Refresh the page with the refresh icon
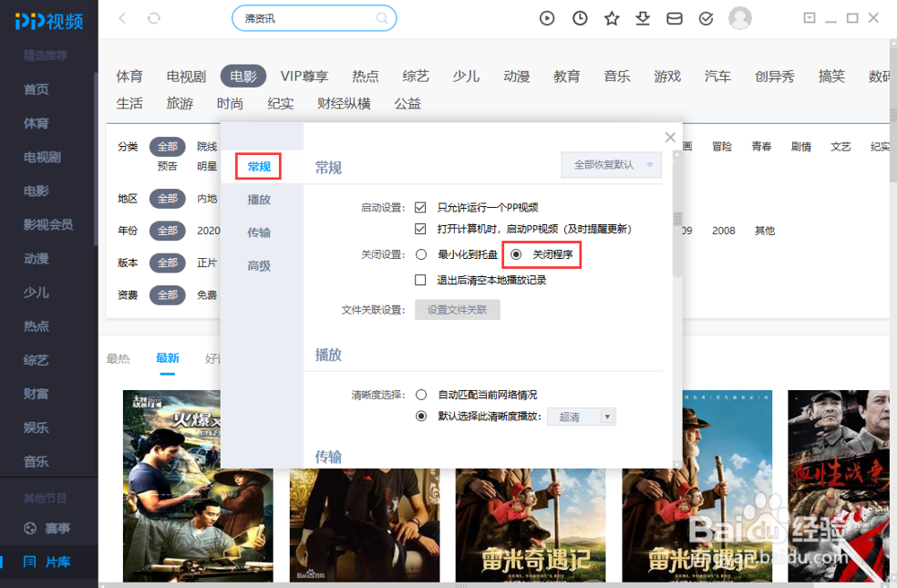897x588 pixels. click(x=153, y=17)
